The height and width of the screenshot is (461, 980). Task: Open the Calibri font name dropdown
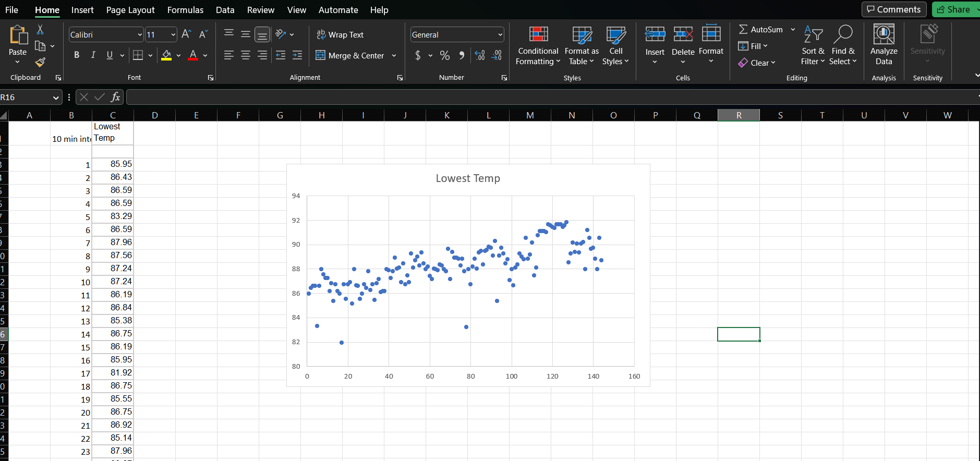(140, 35)
